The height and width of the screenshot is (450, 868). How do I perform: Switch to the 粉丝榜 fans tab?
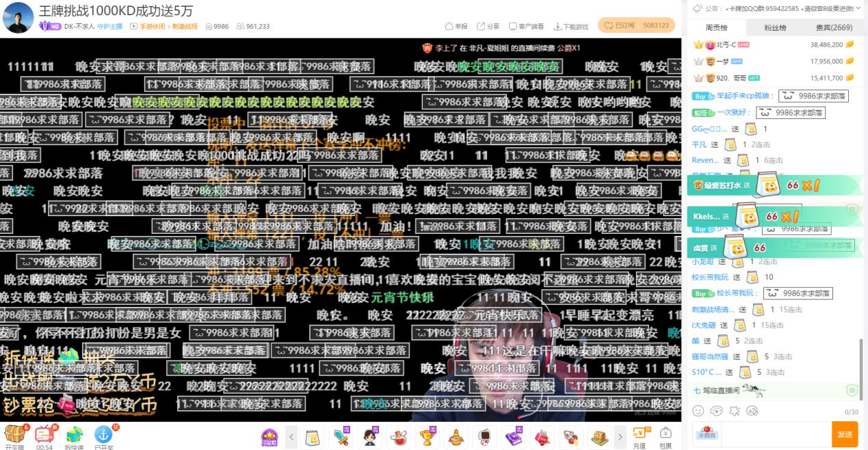[776, 27]
